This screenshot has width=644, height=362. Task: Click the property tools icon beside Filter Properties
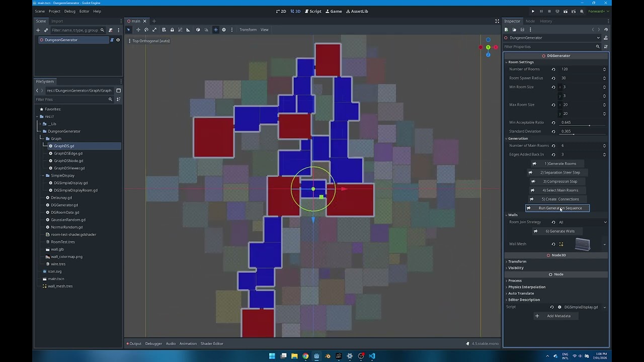pyautogui.click(x=606, y=47)
